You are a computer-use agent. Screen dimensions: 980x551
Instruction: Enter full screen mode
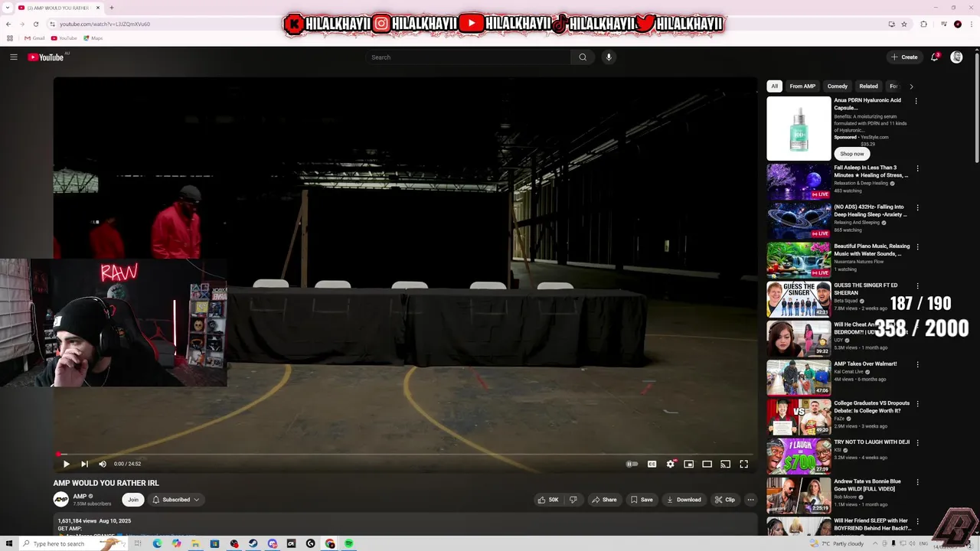pyautogui.click(x=743, y=464)
